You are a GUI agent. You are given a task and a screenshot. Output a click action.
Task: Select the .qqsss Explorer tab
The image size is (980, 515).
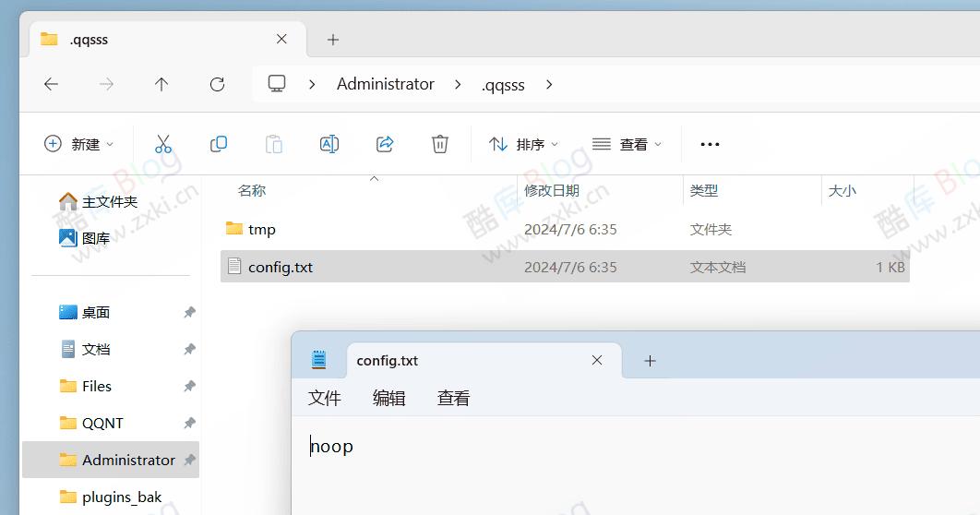168,40
